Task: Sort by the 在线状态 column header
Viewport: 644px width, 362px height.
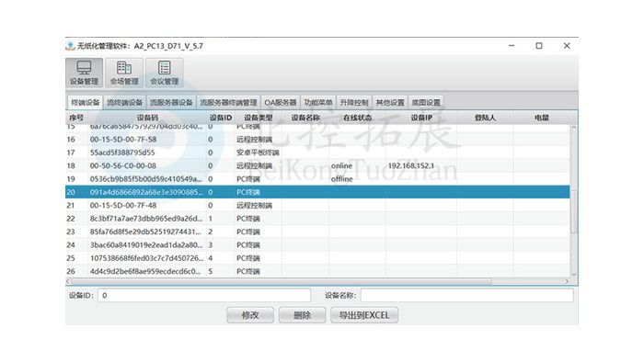Action: (x=357, y=118)
